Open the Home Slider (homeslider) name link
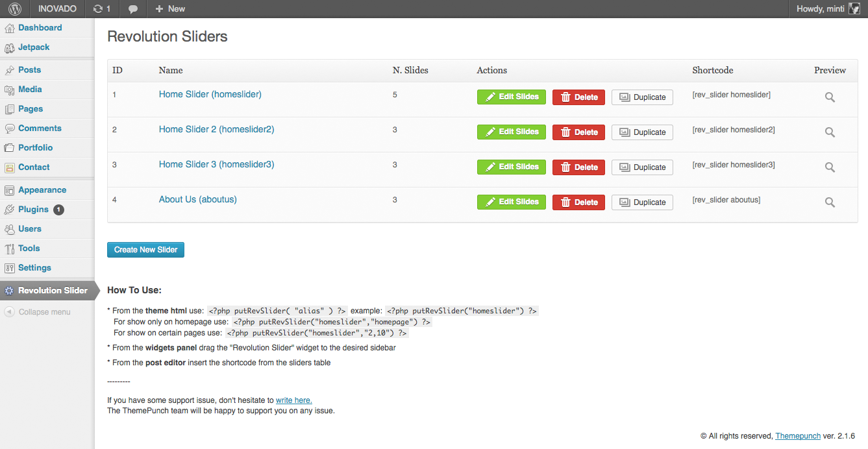Screen dimensions: 868x449 [x=210, y=95]
